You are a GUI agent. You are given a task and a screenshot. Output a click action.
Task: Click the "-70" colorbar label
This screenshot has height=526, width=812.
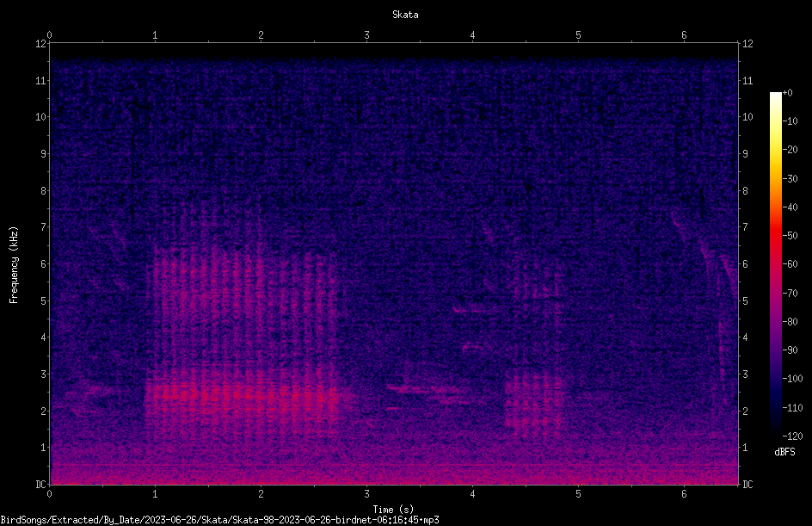coord(790,294)
